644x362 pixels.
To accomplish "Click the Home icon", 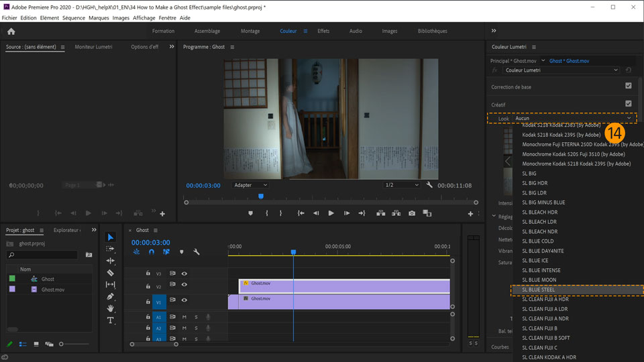I will tap(11, 31).
